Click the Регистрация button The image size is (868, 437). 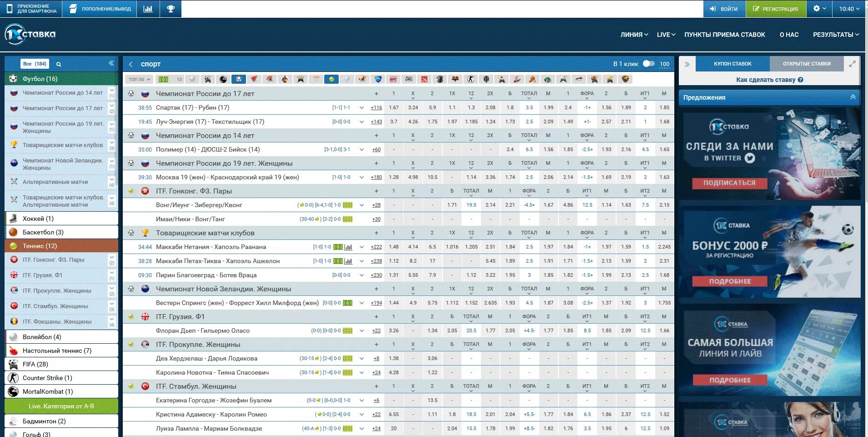(776, 9)
